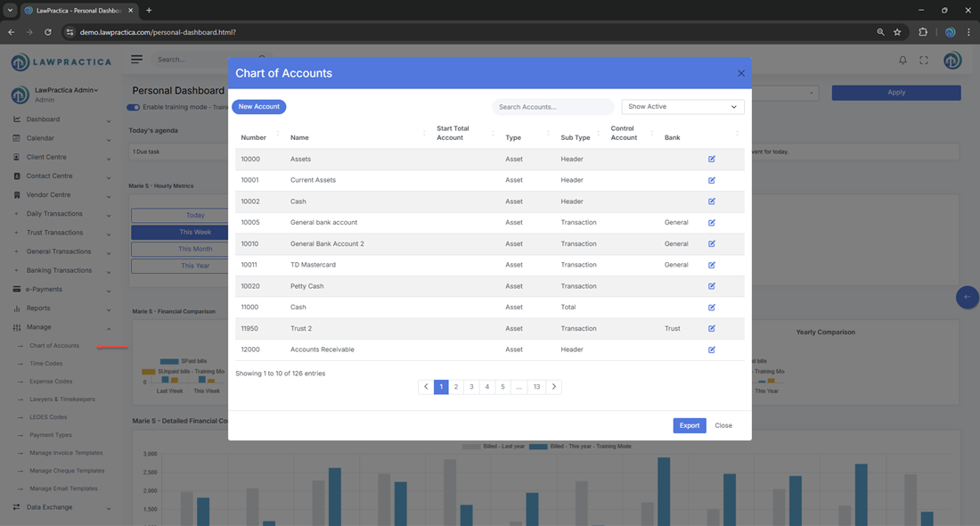Click the notifications bell icon
The width and height of the screenshot is (980, 526).
tap(902, 60)
